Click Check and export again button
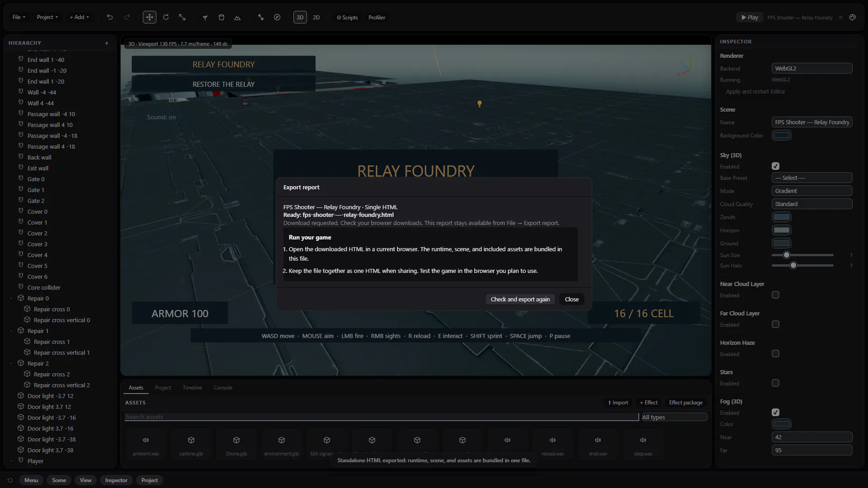This screenshot has height=488, width=868. (x=520, y=299)
